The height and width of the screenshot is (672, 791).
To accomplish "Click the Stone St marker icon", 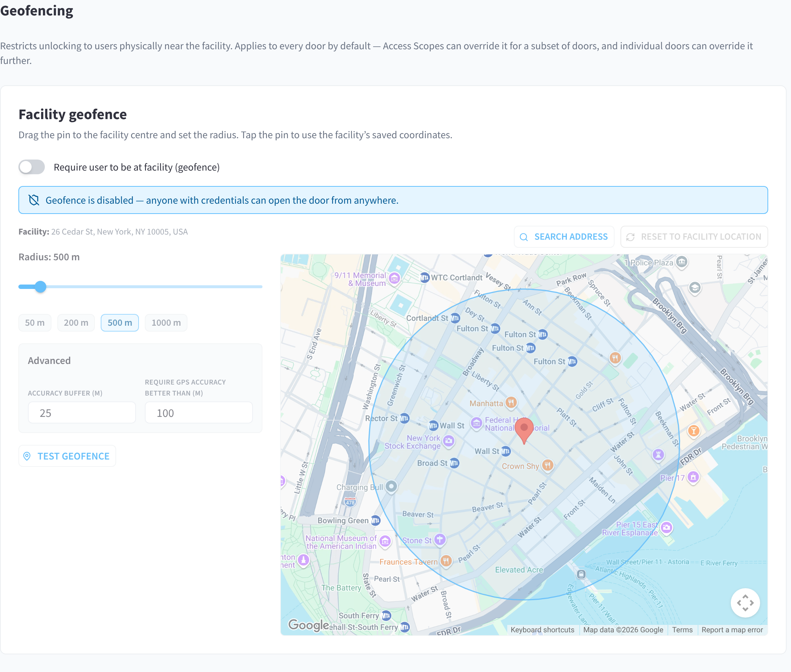I will coord(440,539).
